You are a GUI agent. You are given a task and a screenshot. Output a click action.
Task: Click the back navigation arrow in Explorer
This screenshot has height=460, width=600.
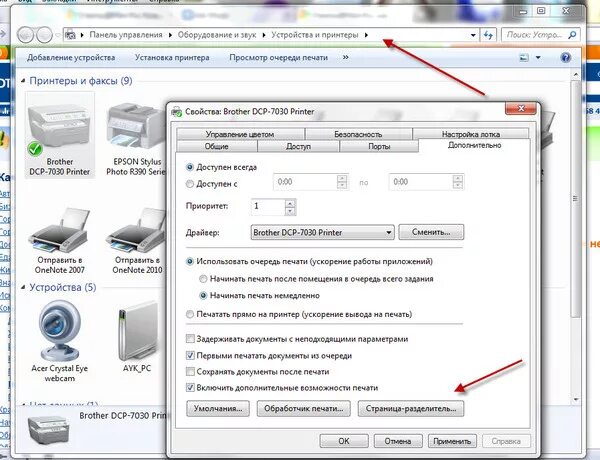[x=26, y=35]
